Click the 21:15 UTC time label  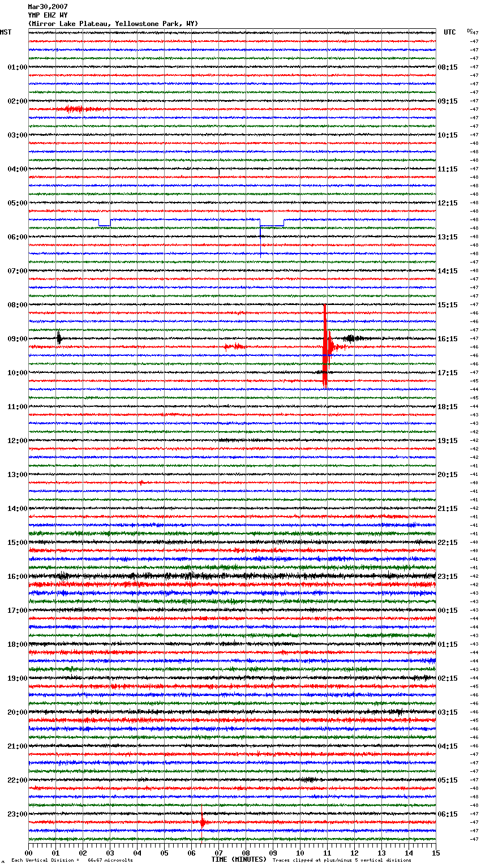click(x=448, y=509)
